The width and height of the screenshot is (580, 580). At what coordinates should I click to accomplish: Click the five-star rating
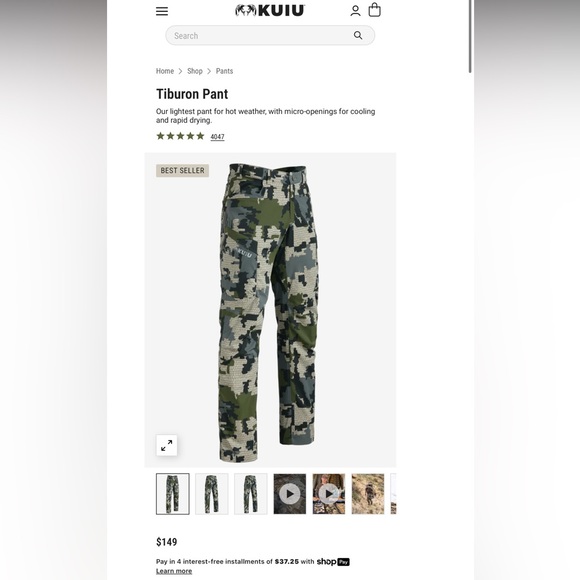pyautogui.click(x=180, y=136)
